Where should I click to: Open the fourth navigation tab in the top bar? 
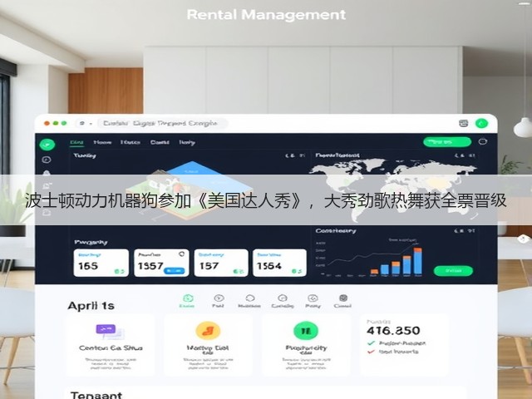(x=160, y=142)
